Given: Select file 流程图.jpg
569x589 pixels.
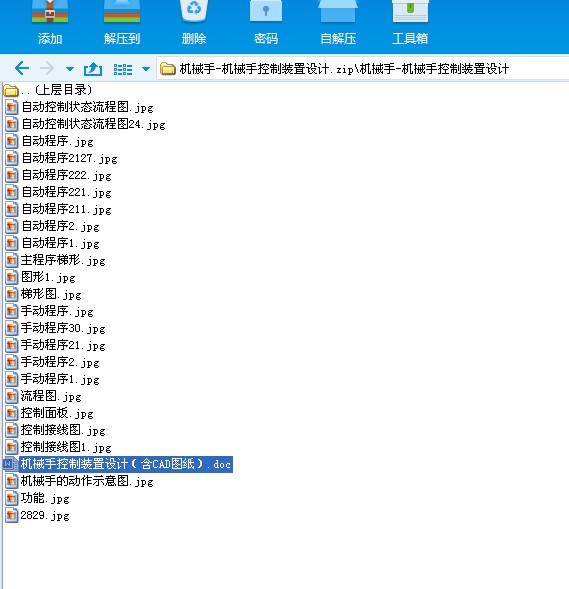Looking at the screenshot, I should [x=44, y=396].
